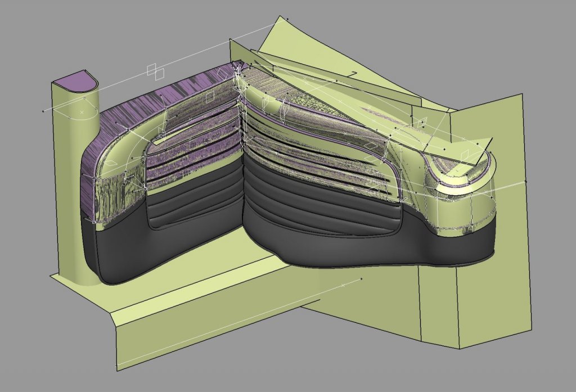Pick the endpoint of the white line above floor
Screen dimensions: 576x392
[x=361, y=278]
